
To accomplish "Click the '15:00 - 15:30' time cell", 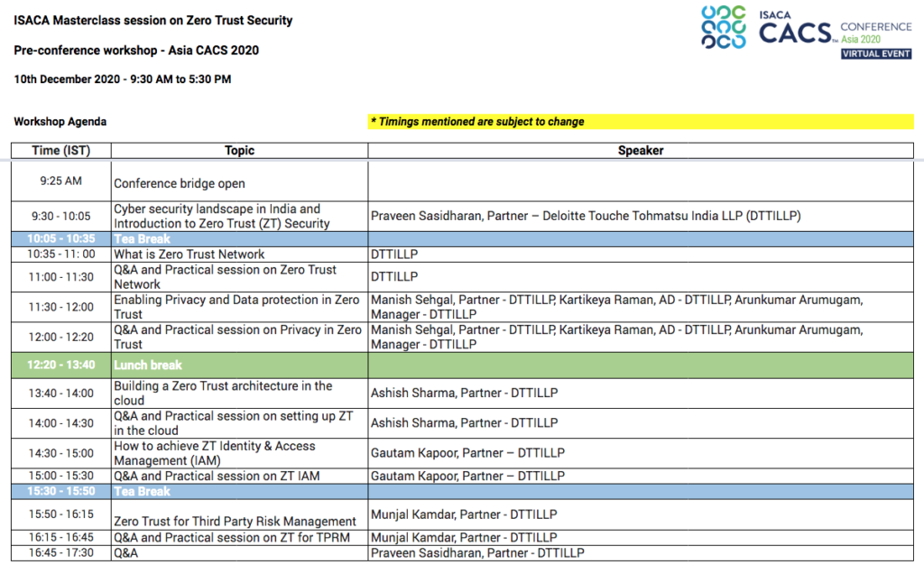I will click(x=61, y=476).
